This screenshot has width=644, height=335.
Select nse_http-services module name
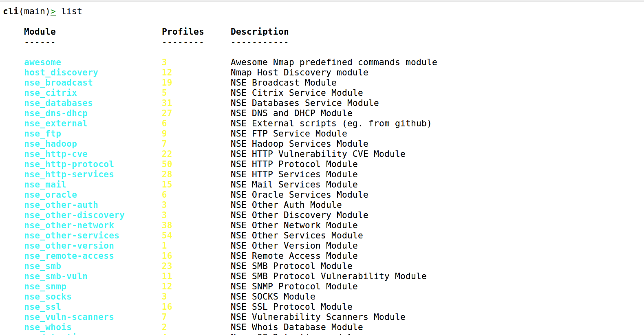[69, 174]
